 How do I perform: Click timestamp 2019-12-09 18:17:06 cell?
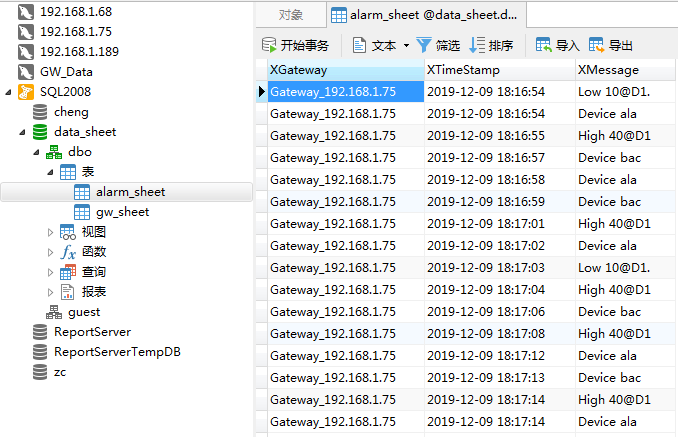[x=500, y=312]
